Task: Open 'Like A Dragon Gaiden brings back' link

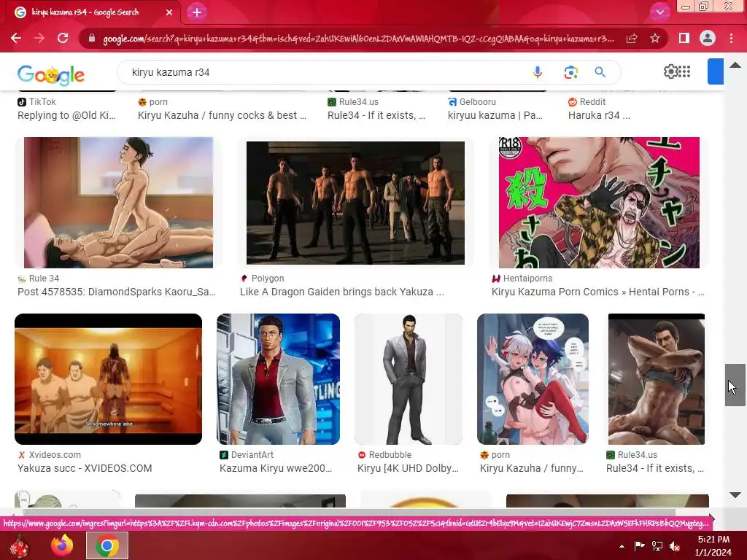Action: click(341, 292)
